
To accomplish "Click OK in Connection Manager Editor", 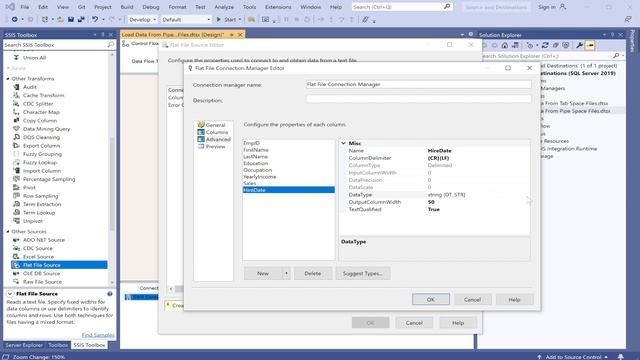I will coord(431,299).
